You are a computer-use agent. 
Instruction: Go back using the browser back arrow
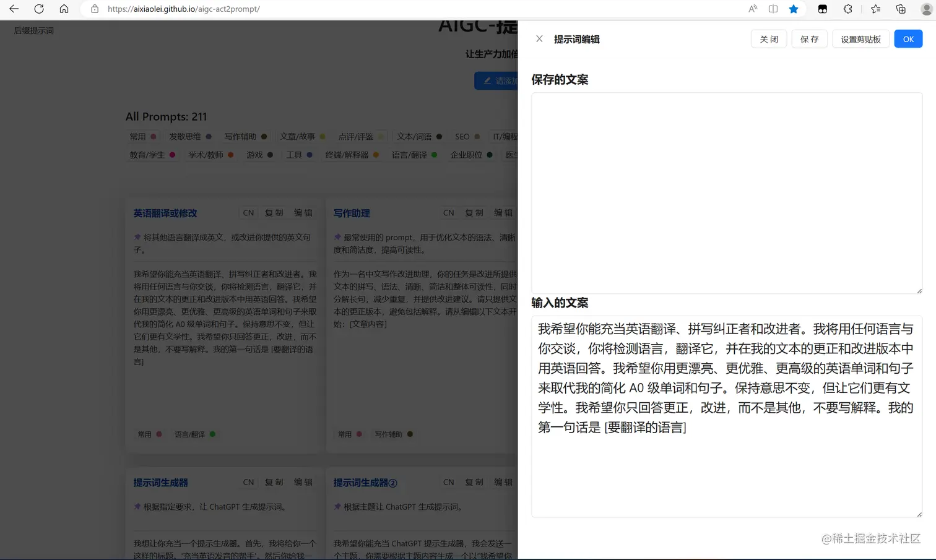pyautogui.click(x=14, y=9)
